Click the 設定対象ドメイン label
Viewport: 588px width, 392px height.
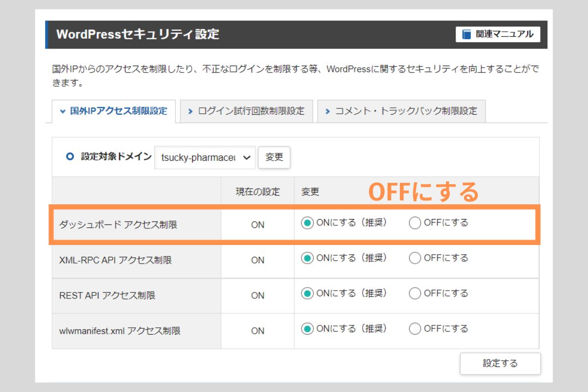116,157
